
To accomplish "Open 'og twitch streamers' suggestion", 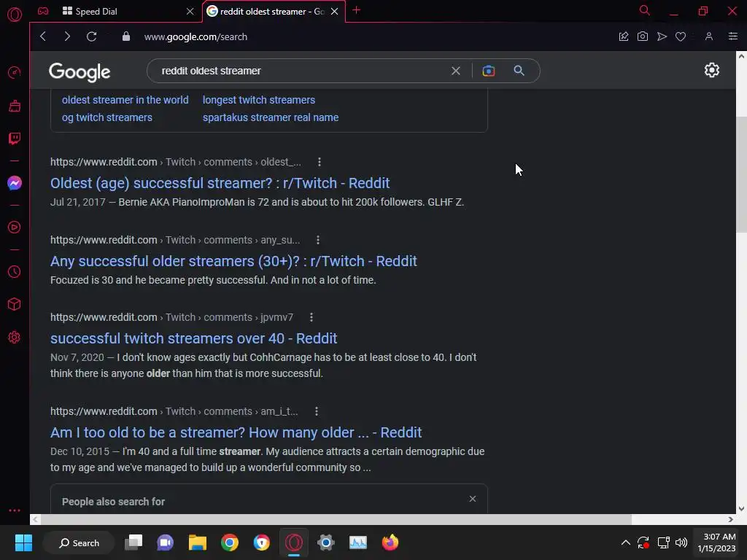I will pos(107,117).
